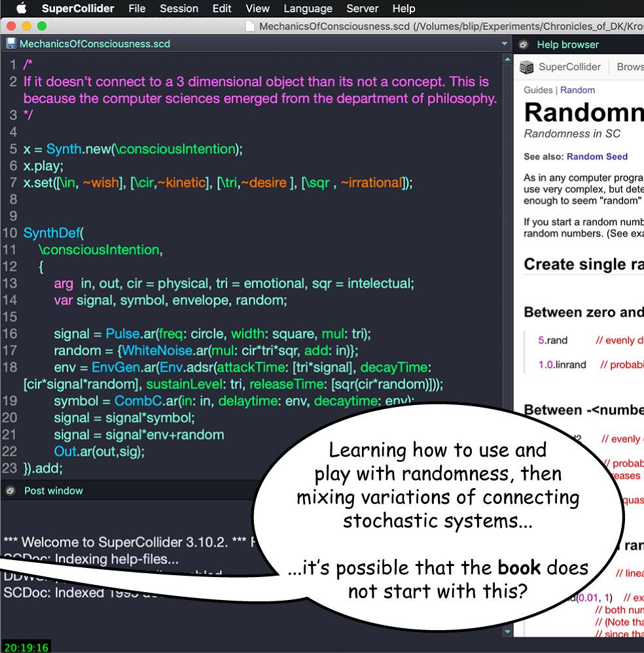Click the 5.rand code example in help
The height and width of the screenshot is (653, 644).
point(553,340)
